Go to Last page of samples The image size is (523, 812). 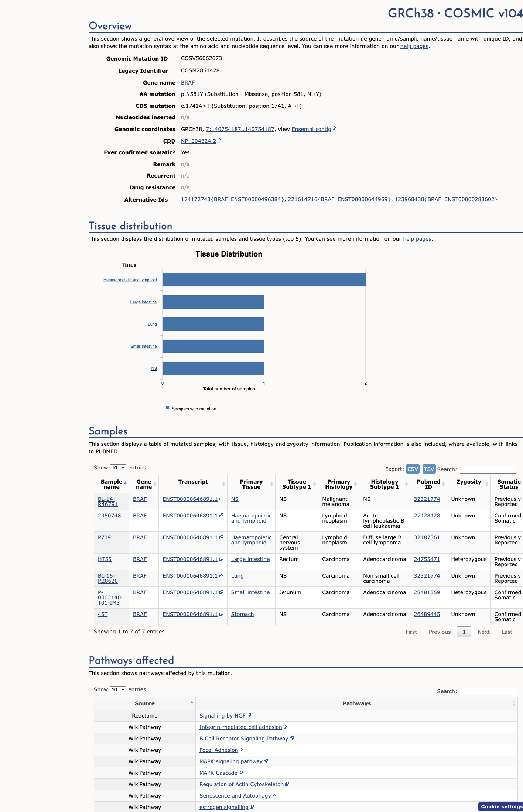[507, 632]
